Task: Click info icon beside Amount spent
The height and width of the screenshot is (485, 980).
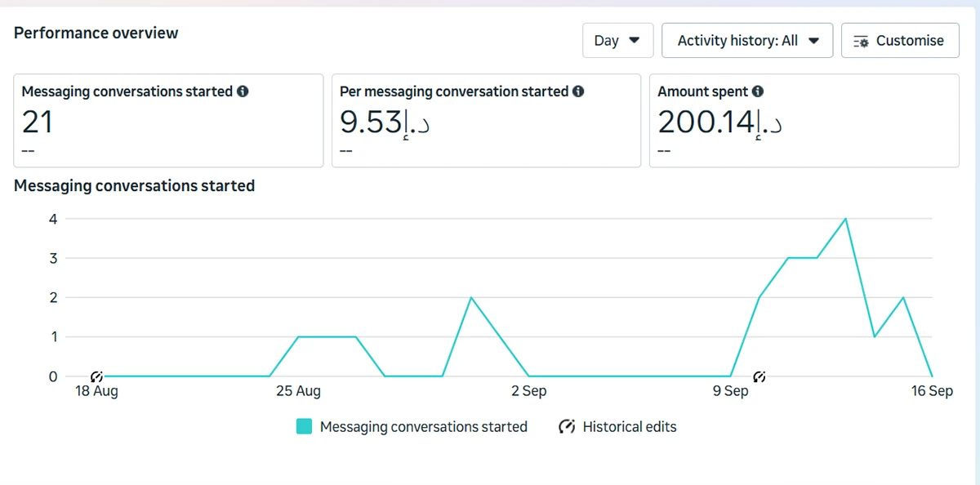Action: coord(758,92)
